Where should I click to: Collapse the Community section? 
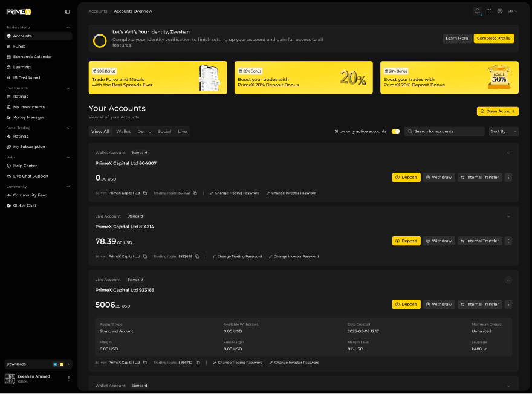pyautogui.click(x=68, y=187)
